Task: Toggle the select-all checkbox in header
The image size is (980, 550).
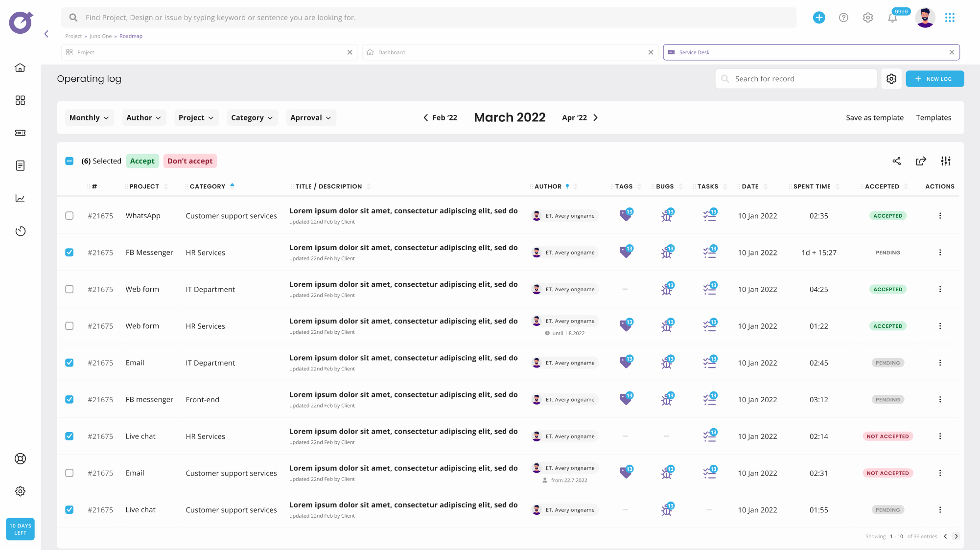Action: point(70,161)
